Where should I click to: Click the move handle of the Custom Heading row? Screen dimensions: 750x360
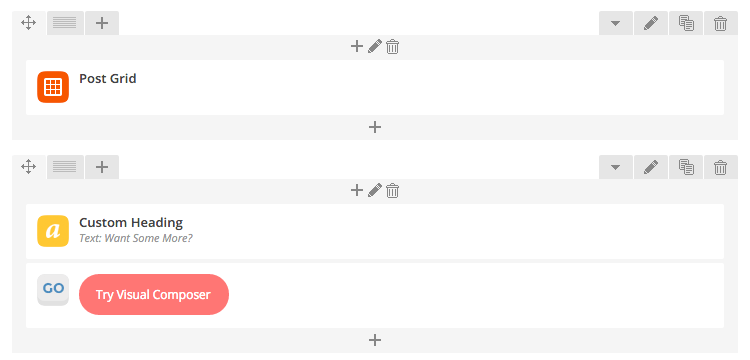click(29, 167)
